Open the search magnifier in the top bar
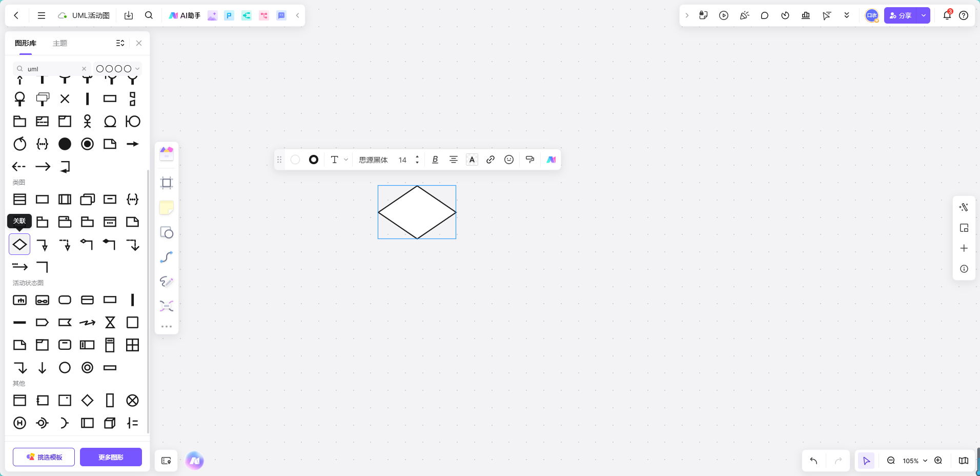980x476 pixels. (x=149, y=15)
